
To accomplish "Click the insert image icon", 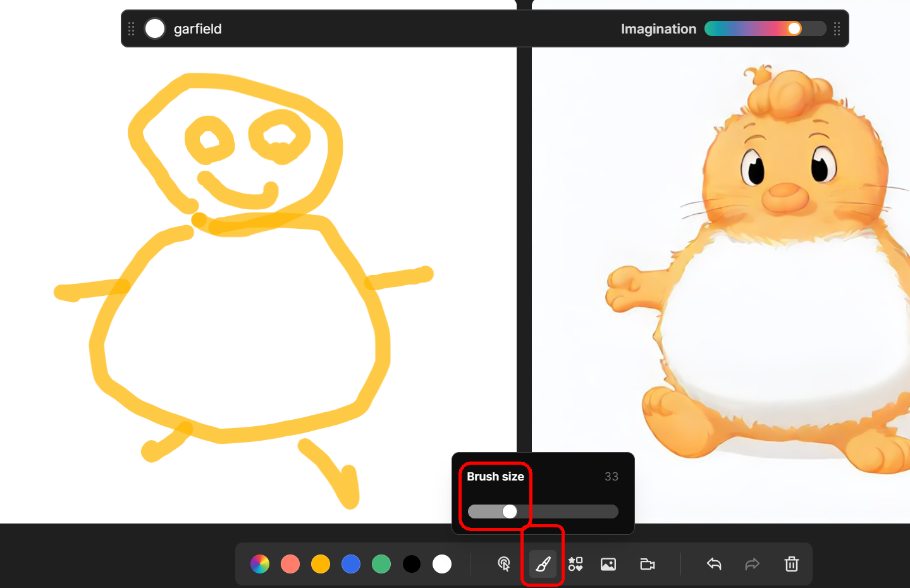I will pos(608,564).
